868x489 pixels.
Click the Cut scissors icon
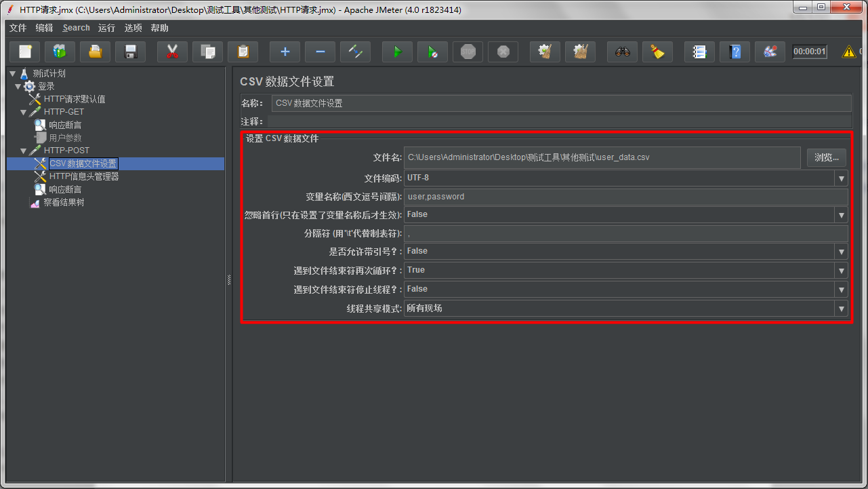click(x=173, y=52)
